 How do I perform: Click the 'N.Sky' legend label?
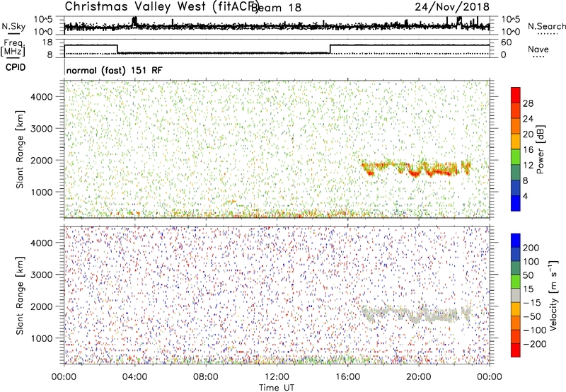pos(13,26)
